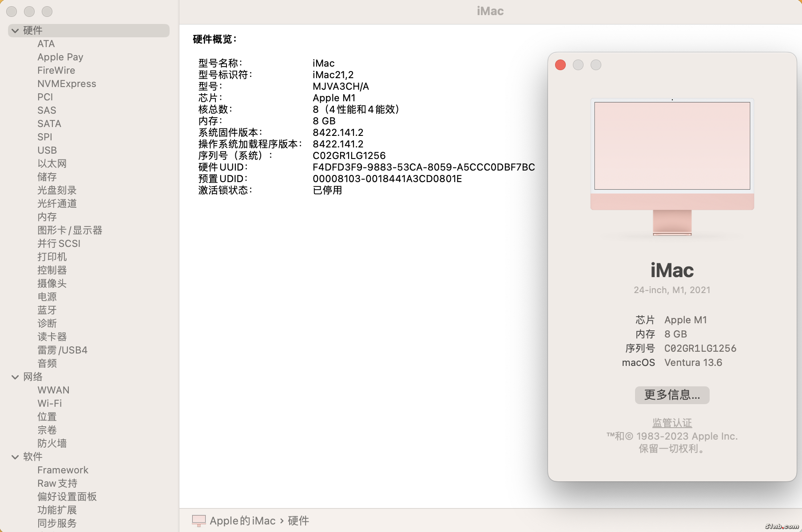Image resolution: width=802 pixels, height=532 pixels.
Task: Select NVMExpress in hardware list
Action: pyautogui.click(x=67, y=84)
